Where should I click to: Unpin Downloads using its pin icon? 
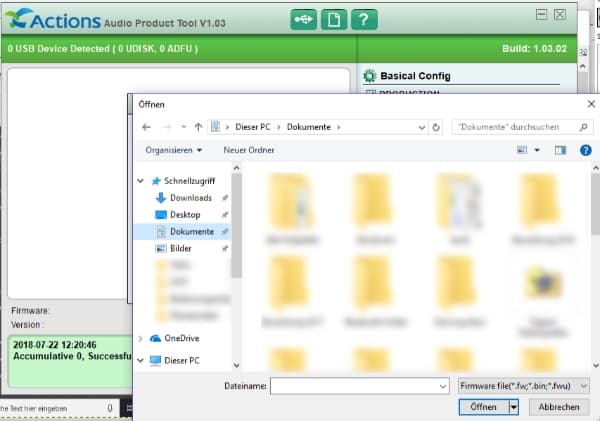tap(225, 198)
